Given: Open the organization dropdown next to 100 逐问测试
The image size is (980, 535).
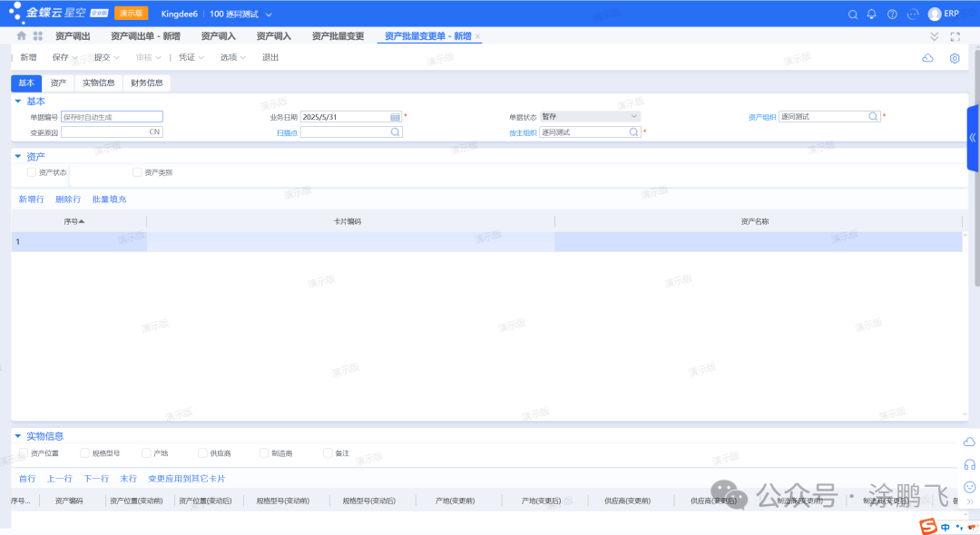Looking at the screenshot, I should point(269,15).
